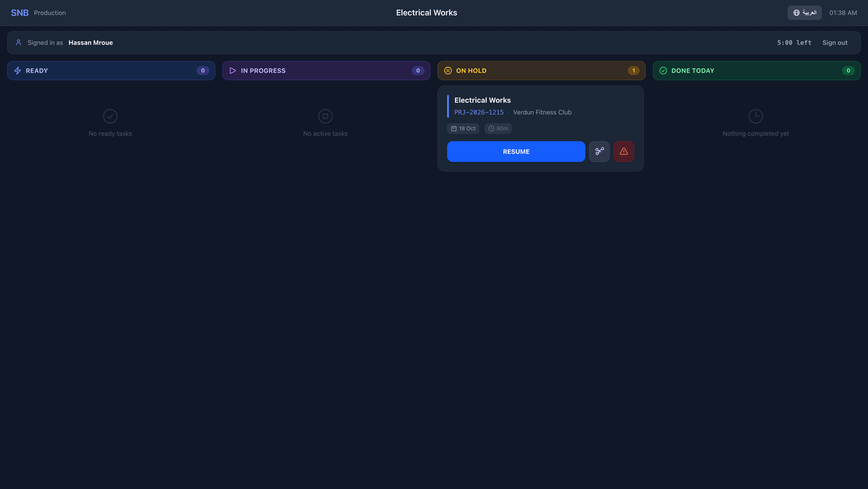Click the 5:00 left session timer
The image size is (868, 489).
[794, 43]
